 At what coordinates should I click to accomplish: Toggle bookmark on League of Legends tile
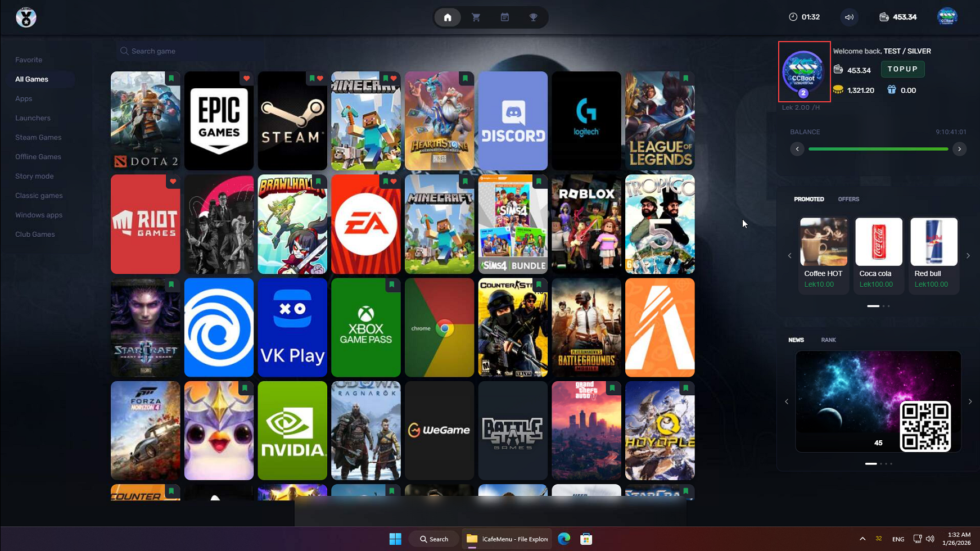tap(686, 78)
